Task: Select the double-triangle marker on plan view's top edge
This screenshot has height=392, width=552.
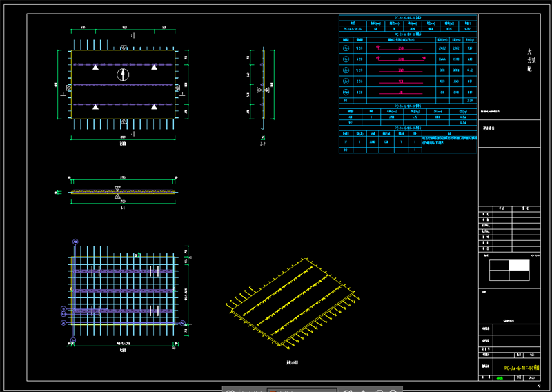Action: pyautogui.click(x=124, y=48)
